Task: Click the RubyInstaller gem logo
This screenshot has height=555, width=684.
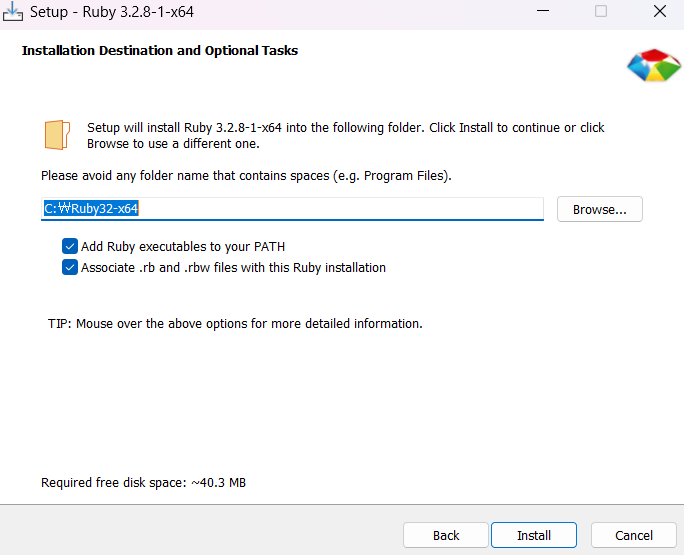Action: pos(653,65)
